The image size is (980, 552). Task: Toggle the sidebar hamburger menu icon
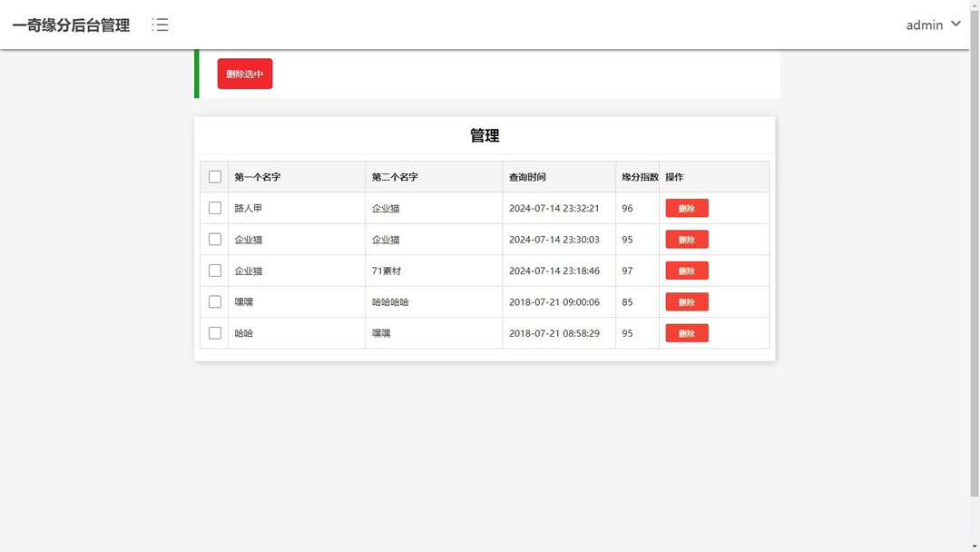pos(160,25)
